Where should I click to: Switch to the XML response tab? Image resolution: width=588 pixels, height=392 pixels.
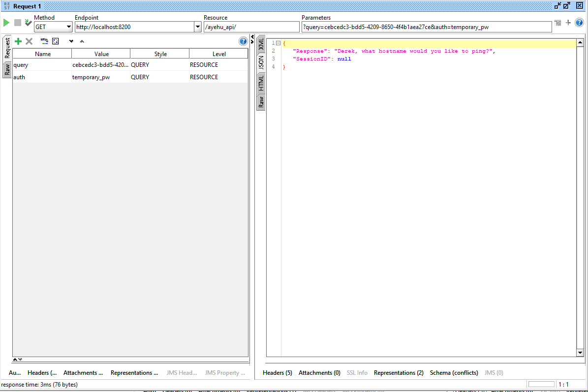point(261,44)
